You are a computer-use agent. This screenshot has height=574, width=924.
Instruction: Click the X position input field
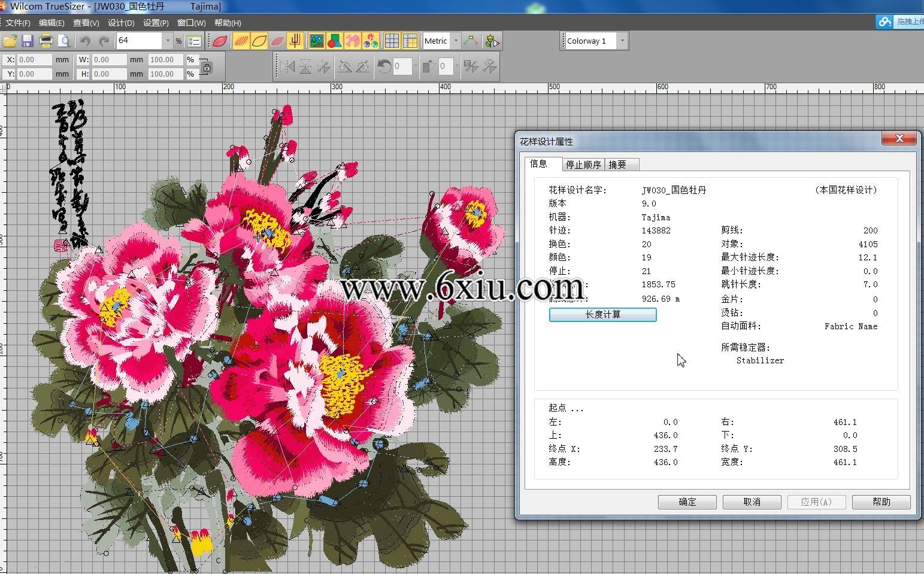point(35,60)
